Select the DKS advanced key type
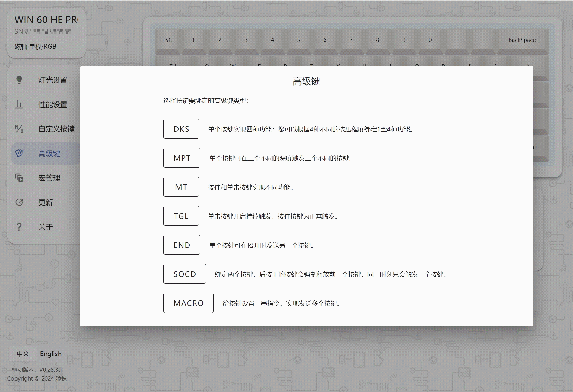573x392 pixels. click(181, 129)
